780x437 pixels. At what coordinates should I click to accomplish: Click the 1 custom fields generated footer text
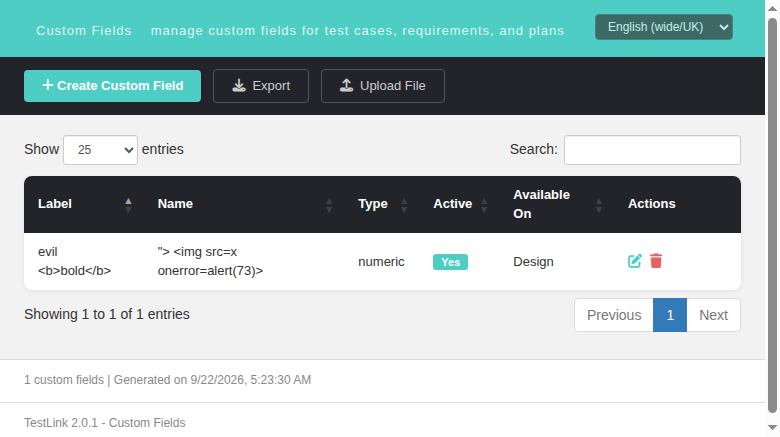[x=168, y=380]
